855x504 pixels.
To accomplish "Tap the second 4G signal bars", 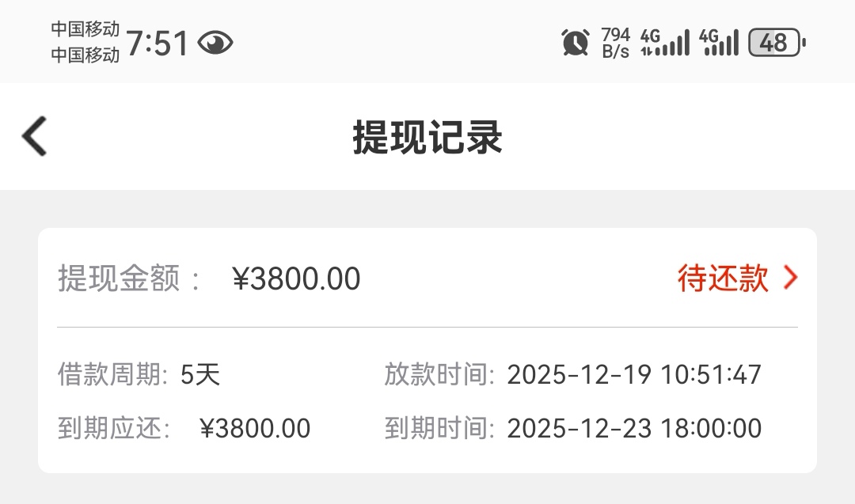I will point(719,42).
